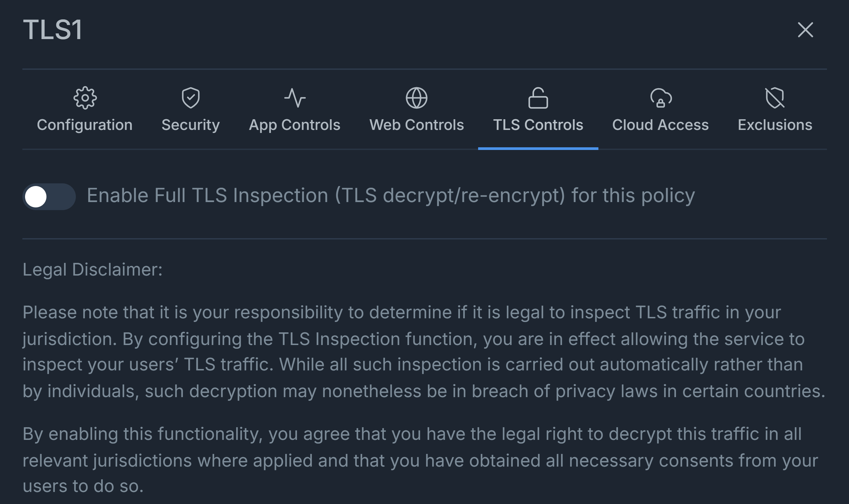The height and width of the screenshot is (504, 849).
Task: Click the Configuration gear icon
Action: pyautogui.click(x=85, y=98)
